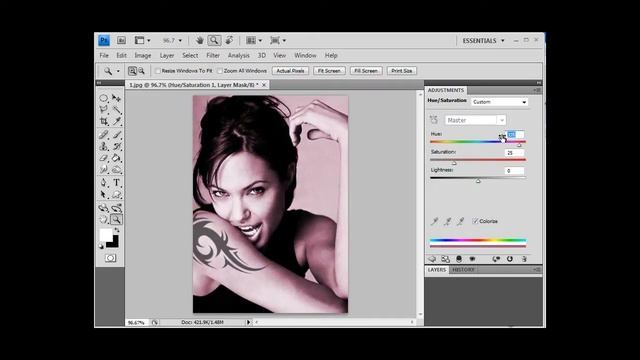Select the Path Selection arrow tool
The image size is (640, 360).
pyautogui.click(x=103, y=194)
